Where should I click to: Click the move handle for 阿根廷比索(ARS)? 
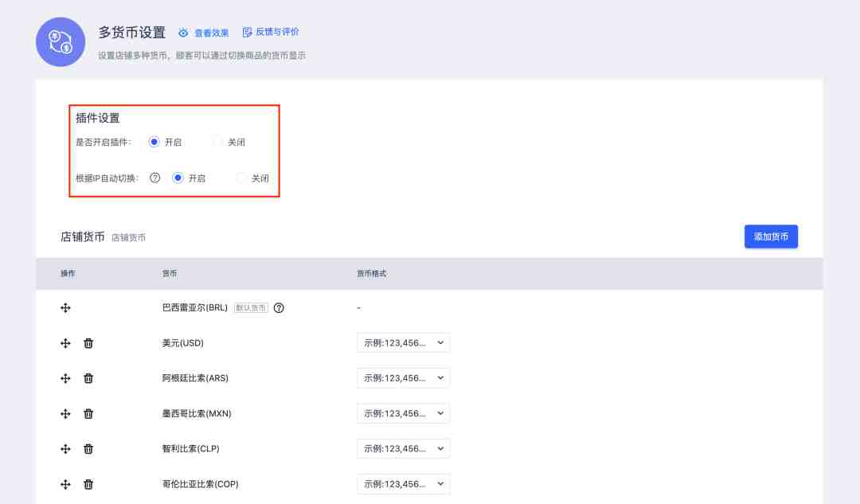point(65,378)
